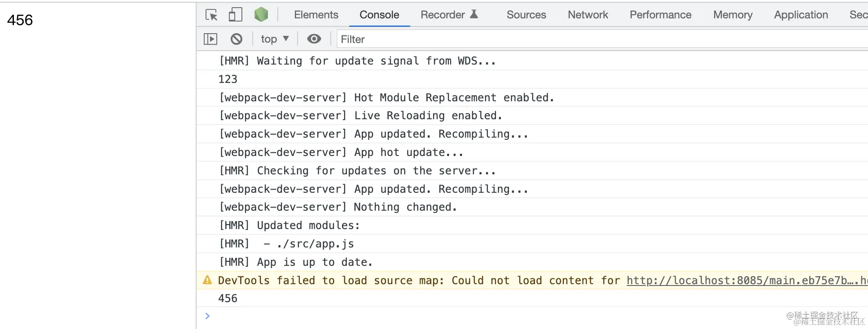This screenshot has width=868, height=329.
Task: Open the Application tab
Action: pos(801,15)
